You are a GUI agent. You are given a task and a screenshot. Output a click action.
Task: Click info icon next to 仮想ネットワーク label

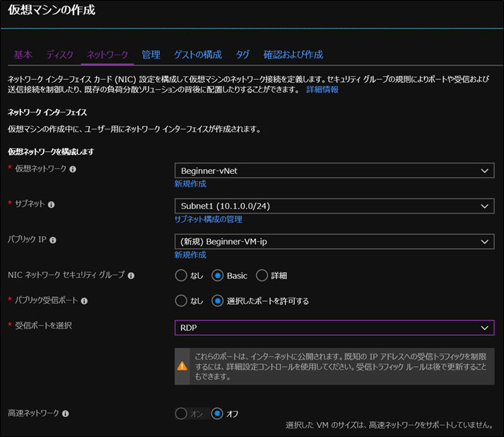(73, 170)
